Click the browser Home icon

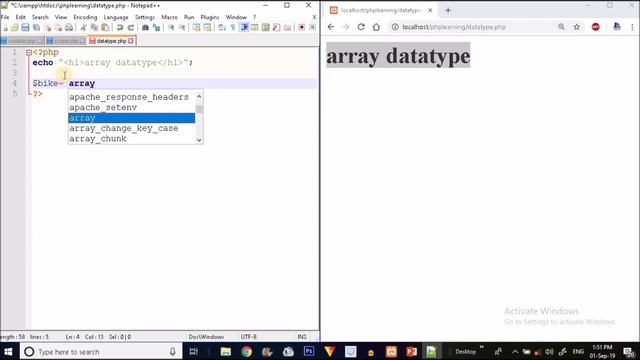click(376, 27)
